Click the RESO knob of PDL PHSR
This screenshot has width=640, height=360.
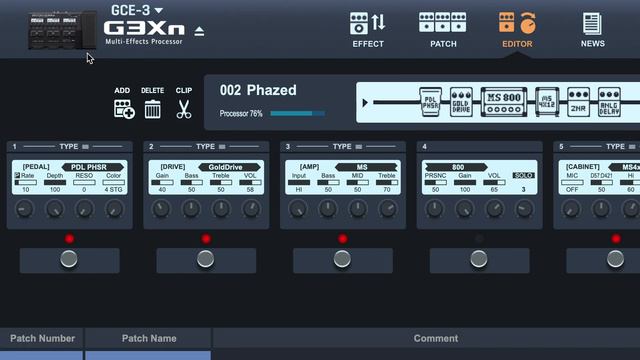point(84,209)
